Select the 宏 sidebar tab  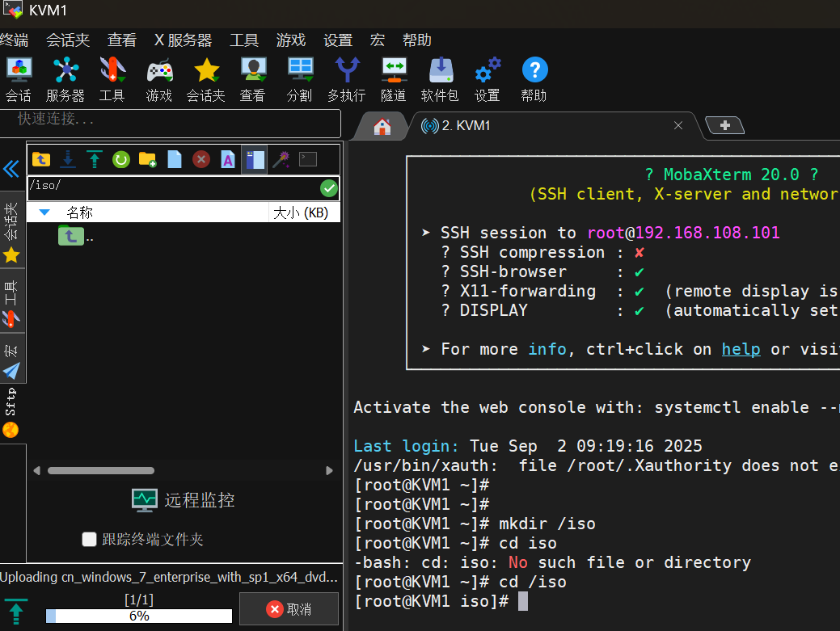click(x=11, y=359)
